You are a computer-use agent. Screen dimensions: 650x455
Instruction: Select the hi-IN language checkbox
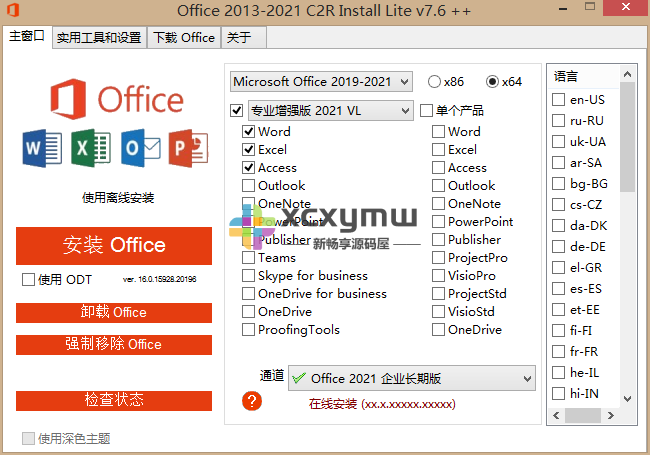click(x=558, y=393)
